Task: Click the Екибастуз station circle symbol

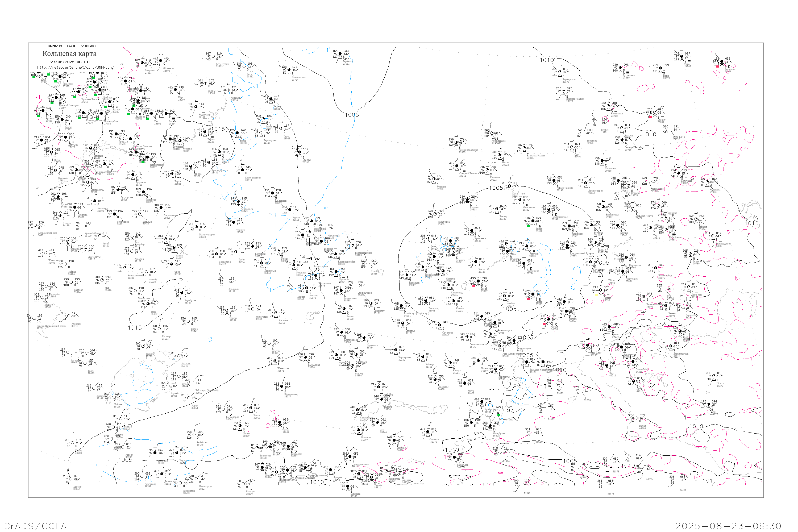Action: click(x=401, y=306)
